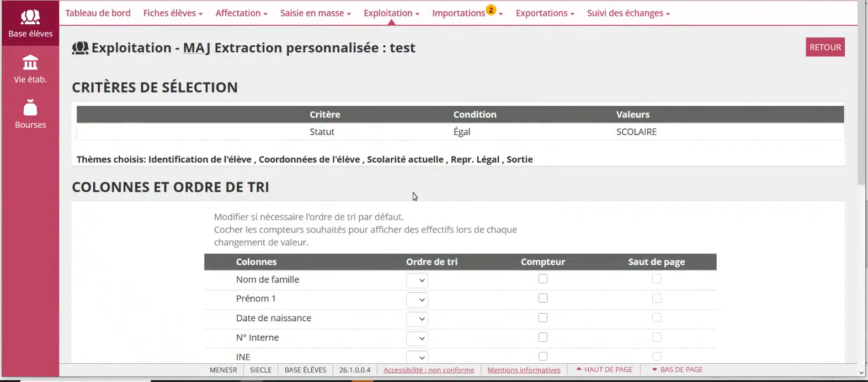
Task: Check Saut de page for Nom de famille
Action: pyautogui.click(x=657, y=279)
